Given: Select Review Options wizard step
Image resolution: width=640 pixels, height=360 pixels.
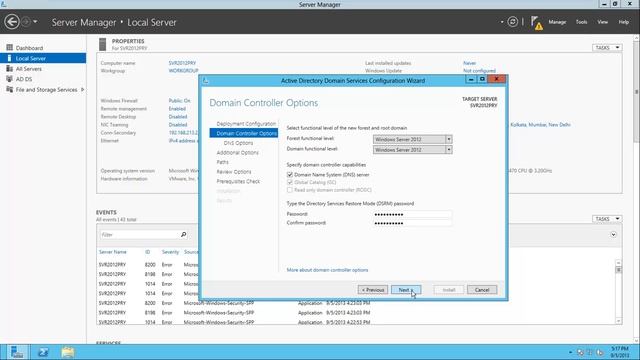Looking at the screenshot, I should click(234, 172).
